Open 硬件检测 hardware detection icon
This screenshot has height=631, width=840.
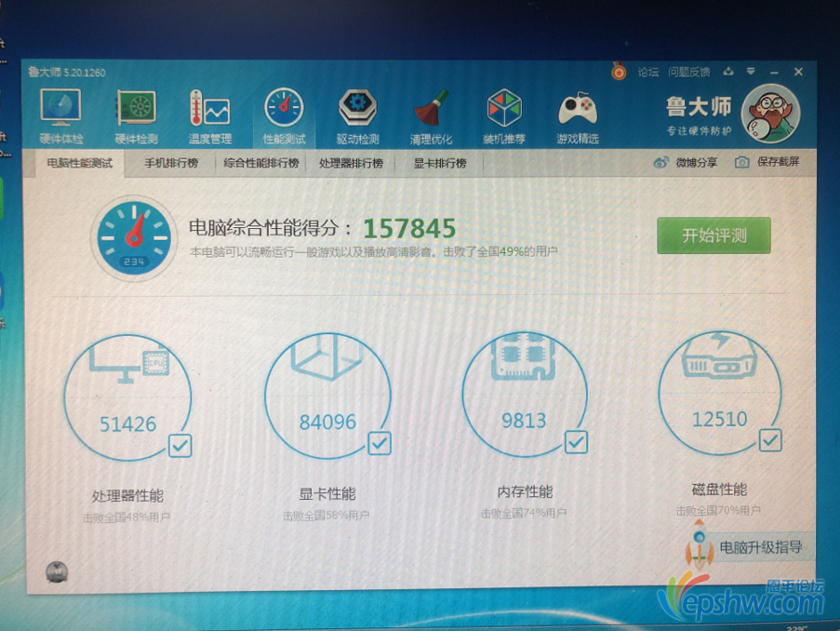136,116
